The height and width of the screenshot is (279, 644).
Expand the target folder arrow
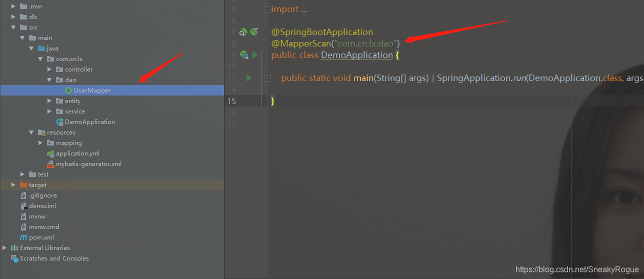point(13,185)
